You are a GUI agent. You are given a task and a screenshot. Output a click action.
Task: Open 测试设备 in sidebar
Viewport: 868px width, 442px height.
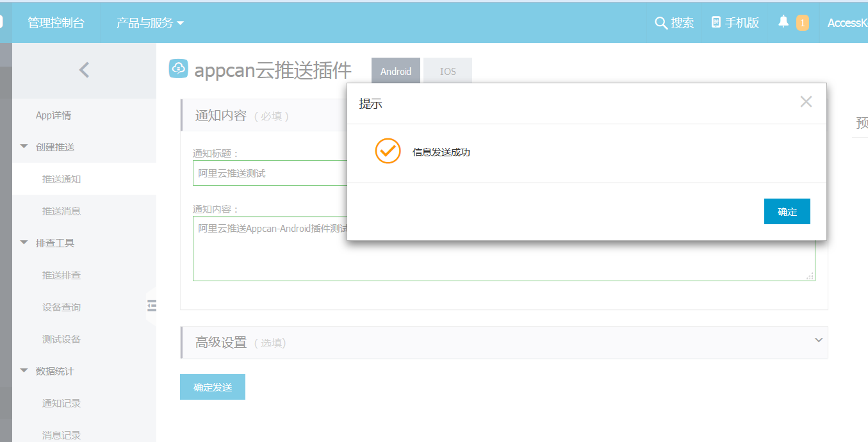(61, 339)
